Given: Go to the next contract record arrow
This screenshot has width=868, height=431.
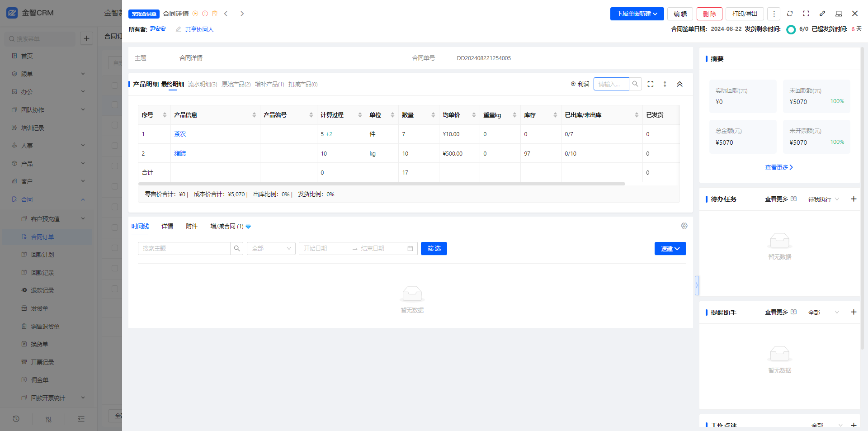Looking at the screenshot, I should [242, 14].
